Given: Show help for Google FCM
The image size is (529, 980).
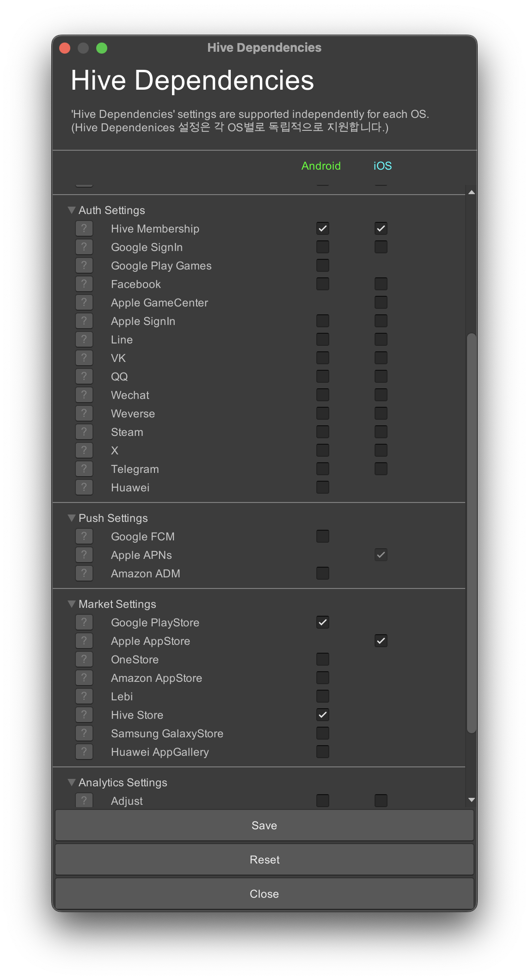Looking at the screenshot, I should 84,536.
